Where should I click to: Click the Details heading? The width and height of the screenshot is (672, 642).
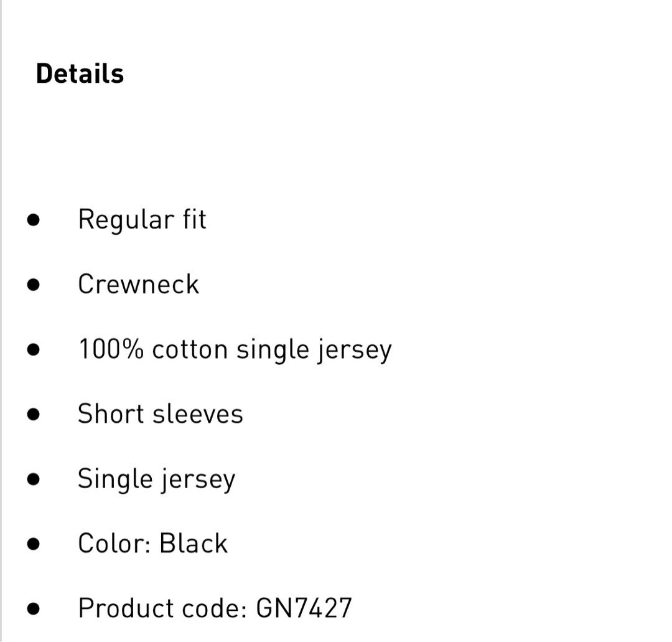click(x=80, y=73)
